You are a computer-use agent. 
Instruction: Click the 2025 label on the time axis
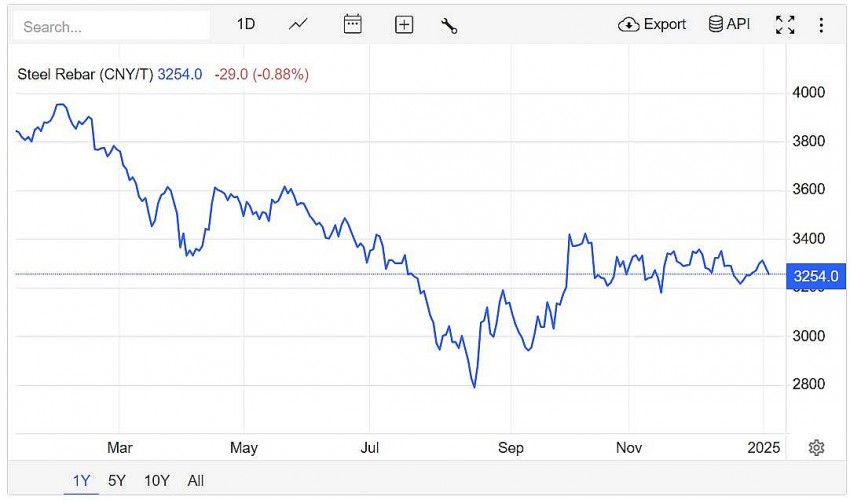pos(764,447)
